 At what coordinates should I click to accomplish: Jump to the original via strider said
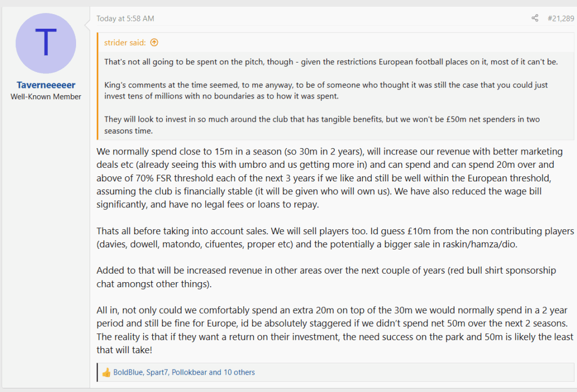[125, 43]
